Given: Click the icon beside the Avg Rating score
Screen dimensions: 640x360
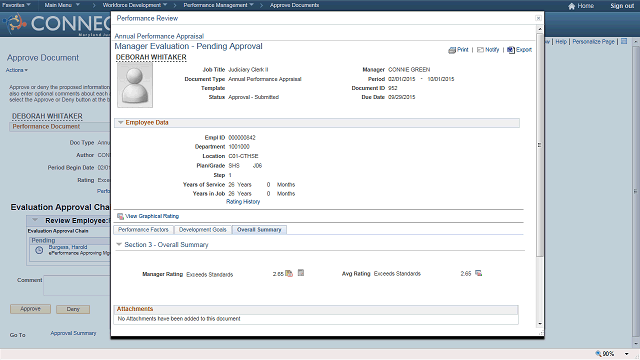Looking at the screenshot, I should click(x=478, y=273).
